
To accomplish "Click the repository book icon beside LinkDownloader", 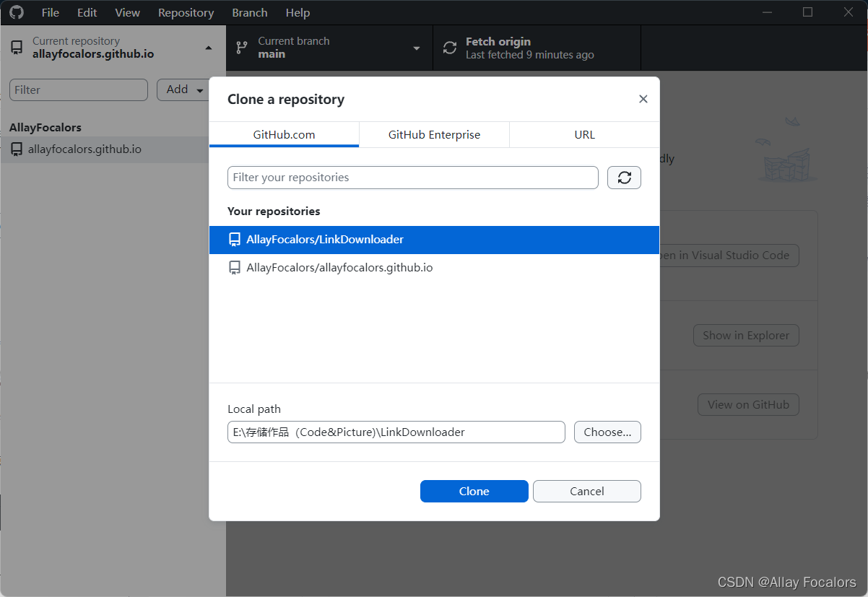I will point(234,240).
